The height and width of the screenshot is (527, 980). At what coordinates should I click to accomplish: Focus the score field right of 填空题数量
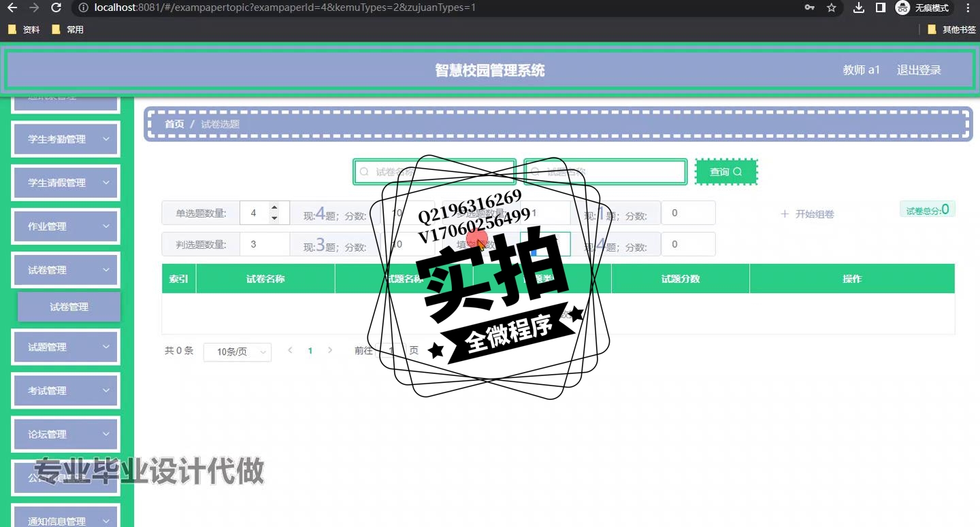coord(688,244)
